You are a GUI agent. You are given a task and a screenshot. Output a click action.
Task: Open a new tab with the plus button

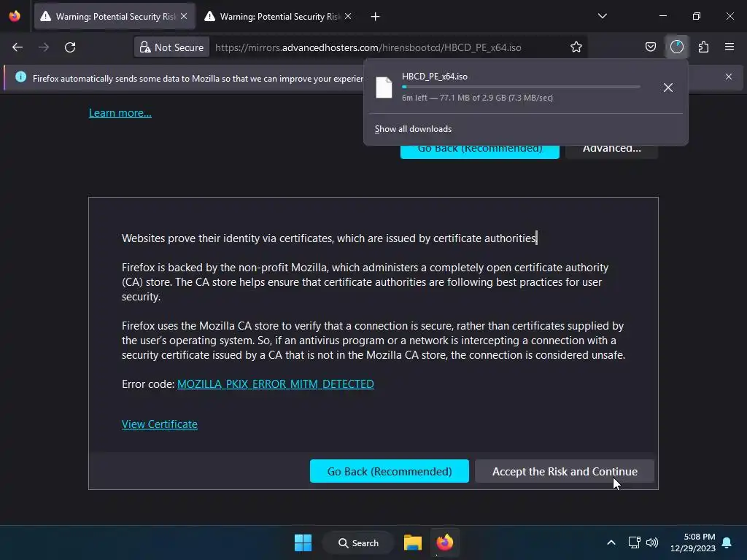pyautogui.click(x=376, y=17)
